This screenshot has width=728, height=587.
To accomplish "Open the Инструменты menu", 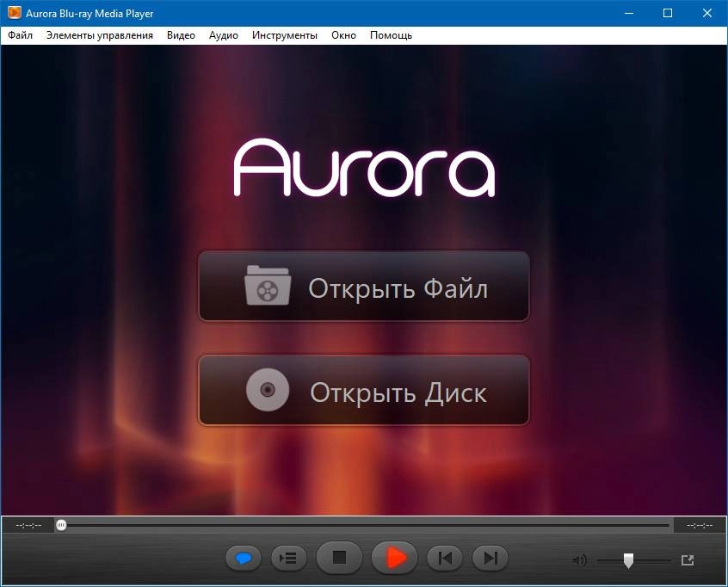I will tap(285, 35).
